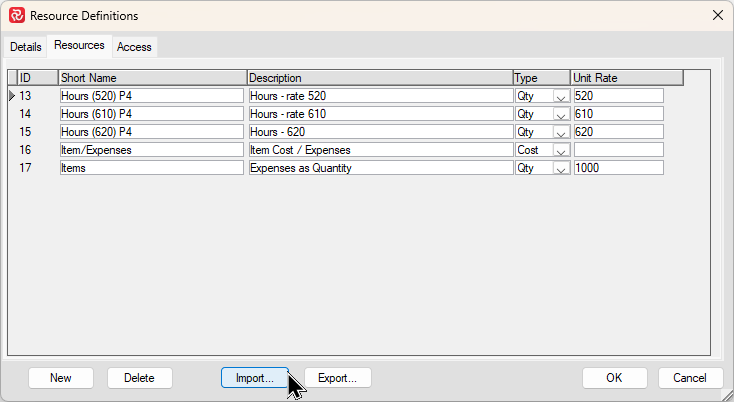Select the Unit Rate field showing 1000

618,168
